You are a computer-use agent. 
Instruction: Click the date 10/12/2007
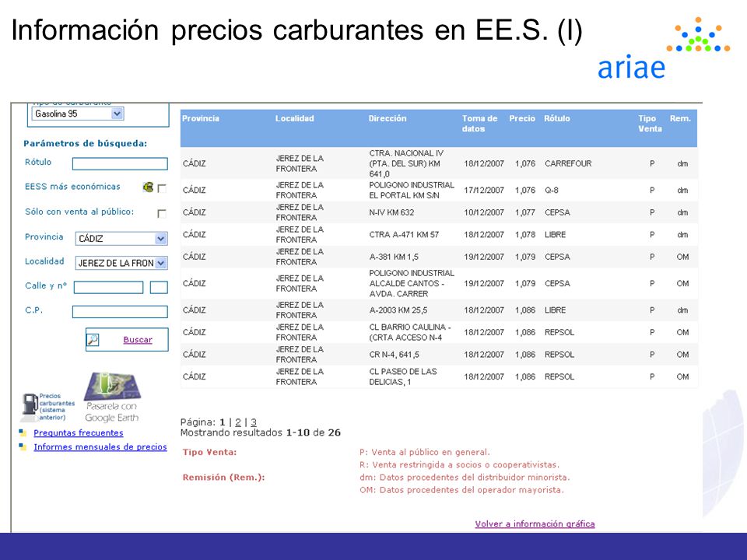tap(484, 212)
